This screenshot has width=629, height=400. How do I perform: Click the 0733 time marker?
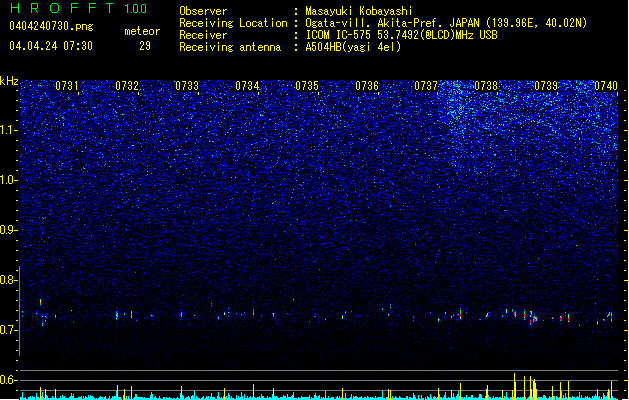click(x=187, y=86)
